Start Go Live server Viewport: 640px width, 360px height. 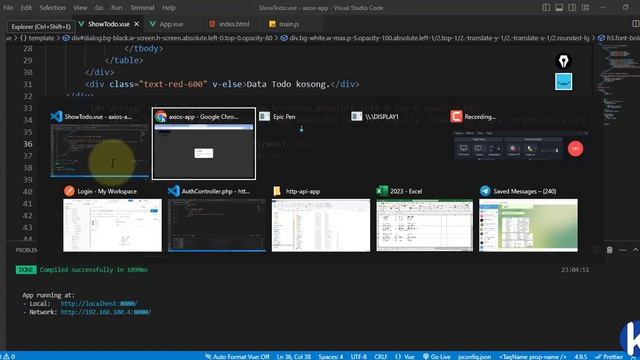coord(436,356)
